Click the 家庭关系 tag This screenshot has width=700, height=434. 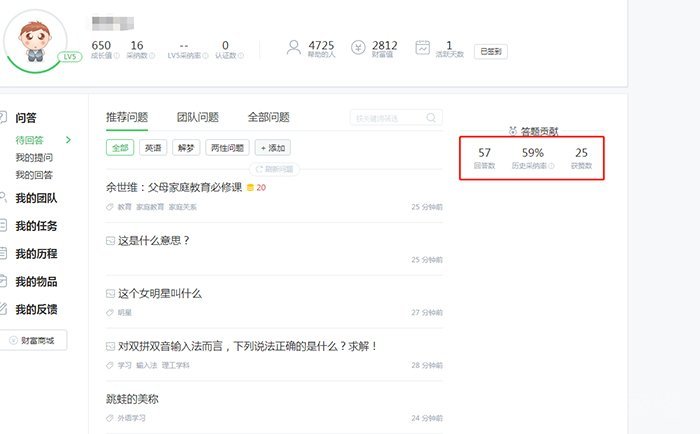[183, 207]
